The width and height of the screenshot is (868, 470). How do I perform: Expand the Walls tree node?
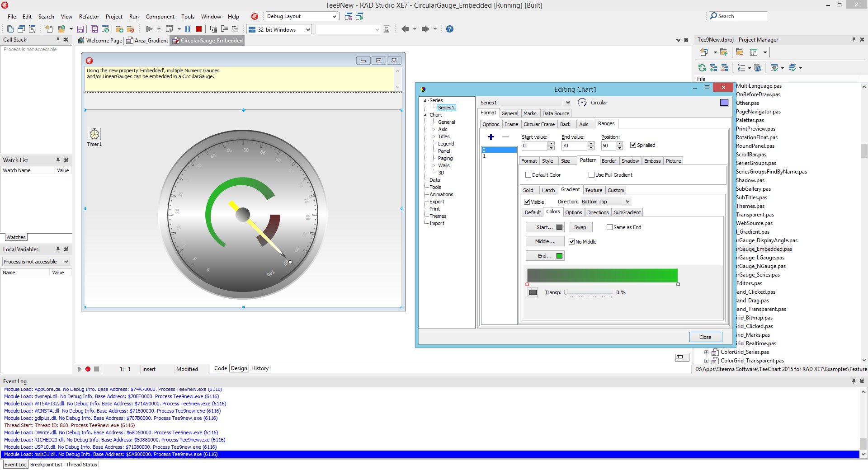(x=434, y=165)
